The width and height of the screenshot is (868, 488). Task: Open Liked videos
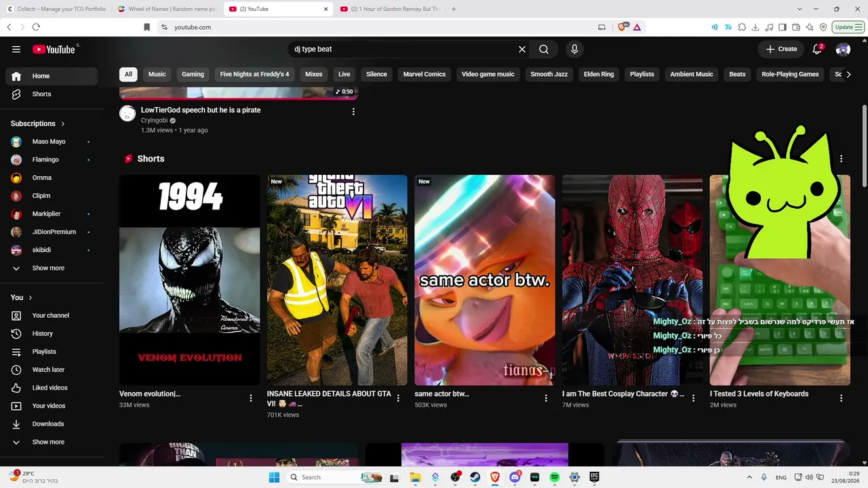click(52, 388)
